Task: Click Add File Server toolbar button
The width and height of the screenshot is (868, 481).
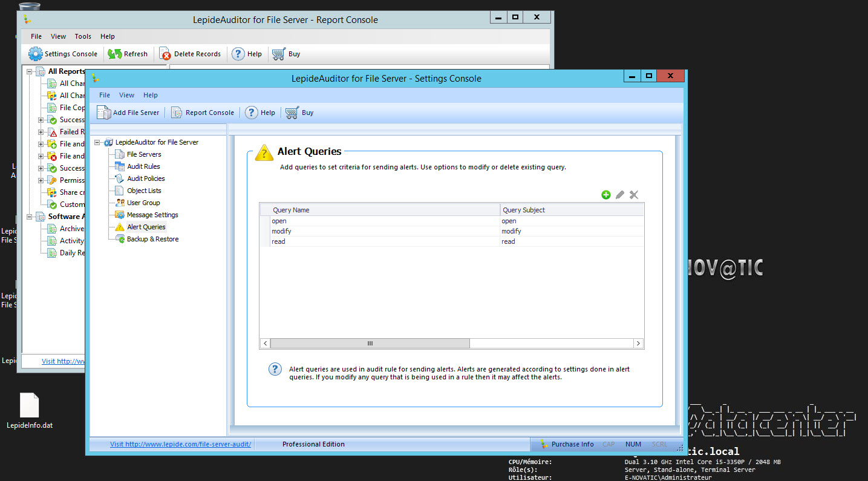Action: tap(128, 113)
